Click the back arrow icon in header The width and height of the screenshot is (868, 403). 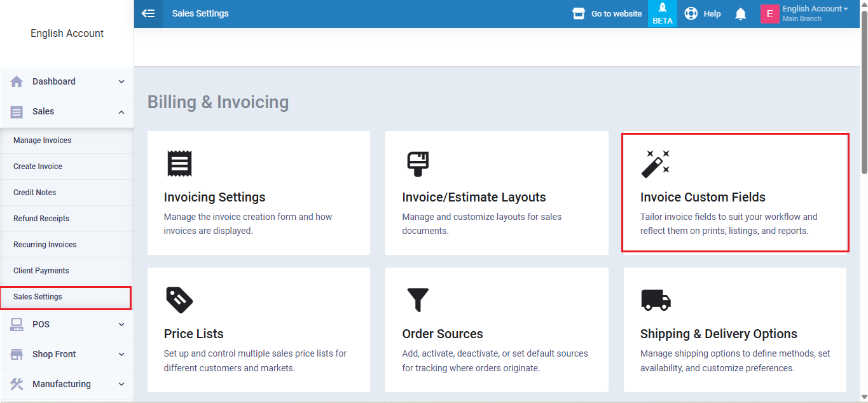pos(148,13)
